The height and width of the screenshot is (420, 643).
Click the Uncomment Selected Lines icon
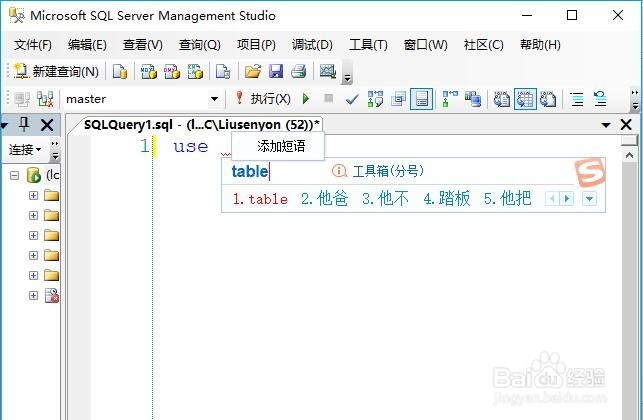tap(600, 99)
